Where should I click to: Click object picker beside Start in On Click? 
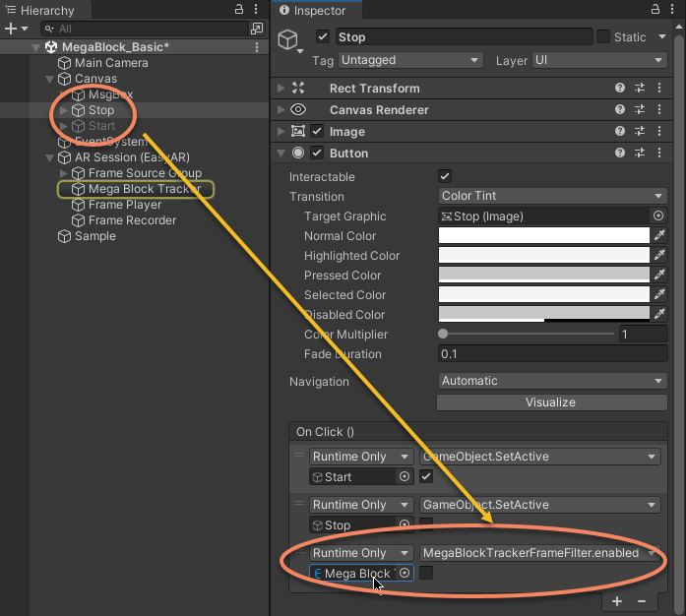coord(404,477)
